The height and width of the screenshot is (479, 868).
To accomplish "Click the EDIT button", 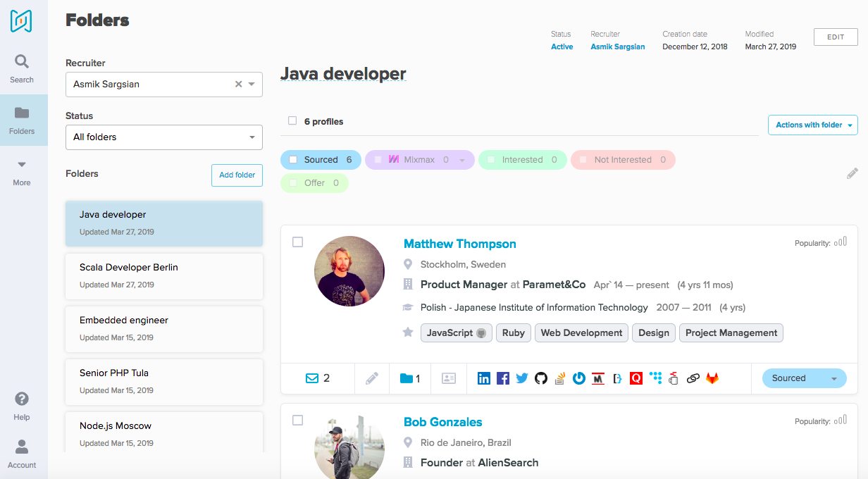I will click(x=835, y=37).
